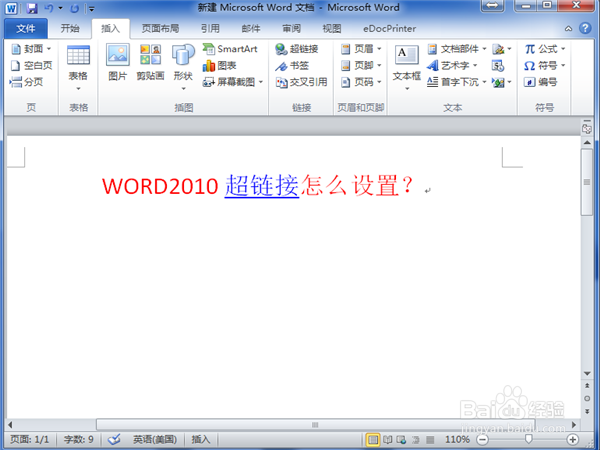Click 页面: 1/1 page indicator
Viewport: 600px width, 450px height.
pyautogui.click(x=29, y=439)
